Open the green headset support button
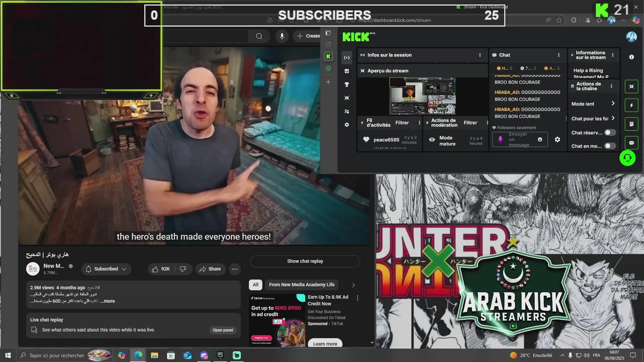Screen dimensions: 644x362 (x=627, y=158)
